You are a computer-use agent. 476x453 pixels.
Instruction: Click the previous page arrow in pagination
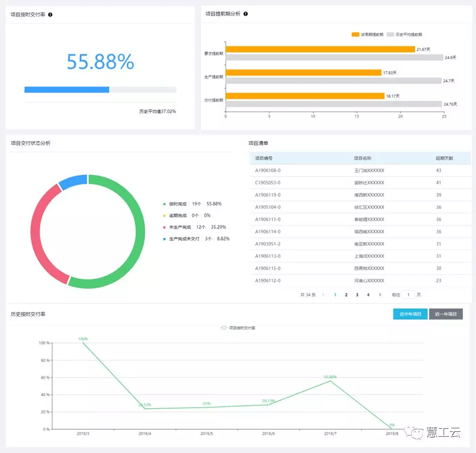click(323, 294)
